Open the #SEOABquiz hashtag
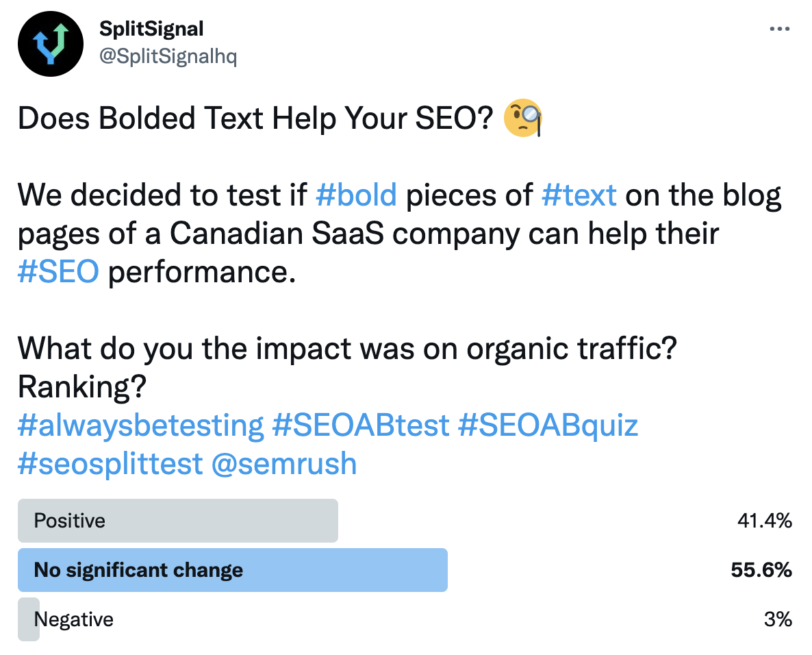Viewport: 812px width, 655px height. [548, 425]
